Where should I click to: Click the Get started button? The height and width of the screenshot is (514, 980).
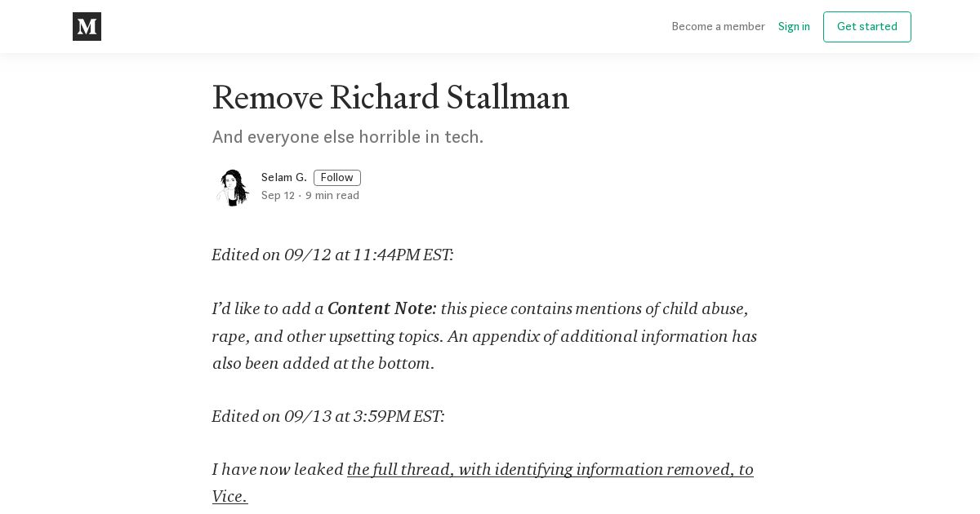pyautogui.click(x=866, y=27)
